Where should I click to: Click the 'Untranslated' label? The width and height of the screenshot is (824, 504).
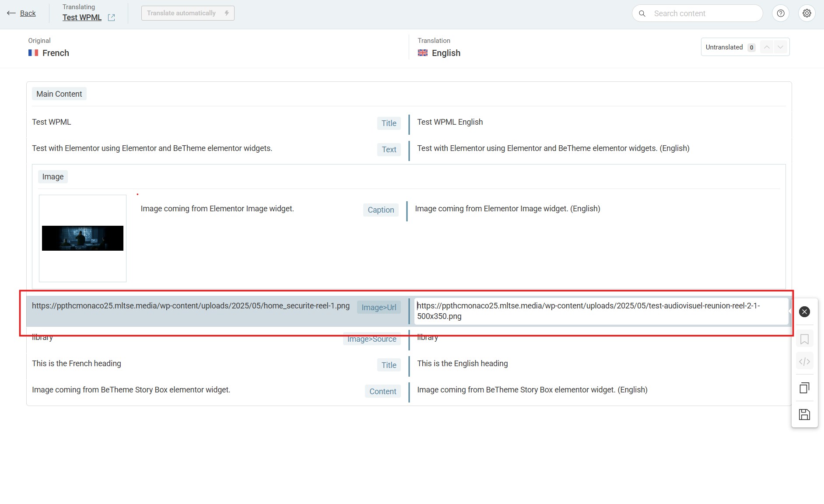pyautogui.click(x=724, y=47)
